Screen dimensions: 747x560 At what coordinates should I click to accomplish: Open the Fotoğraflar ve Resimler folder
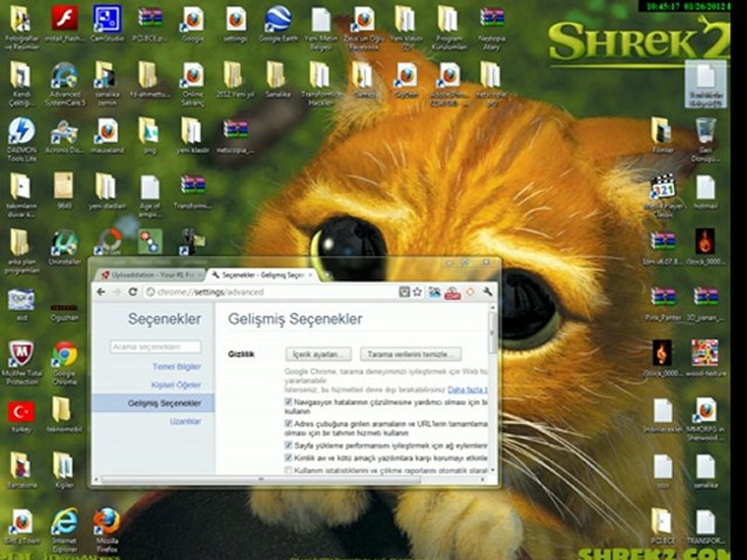[x=22, y=28]
